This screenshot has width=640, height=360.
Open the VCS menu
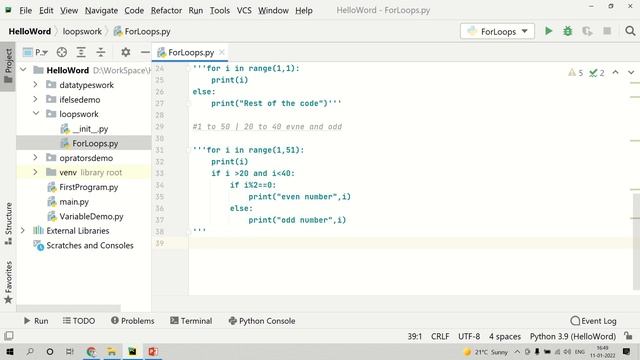point(244,10)
